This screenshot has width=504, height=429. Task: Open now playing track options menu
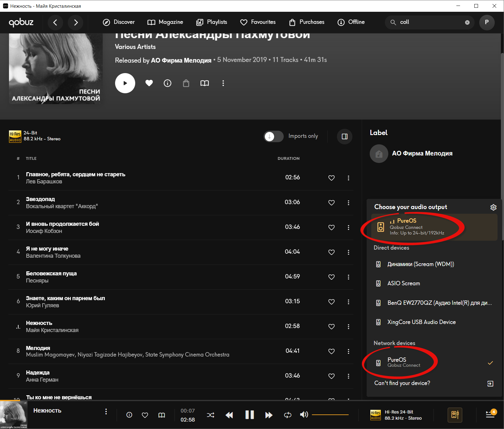coord(106,411)
